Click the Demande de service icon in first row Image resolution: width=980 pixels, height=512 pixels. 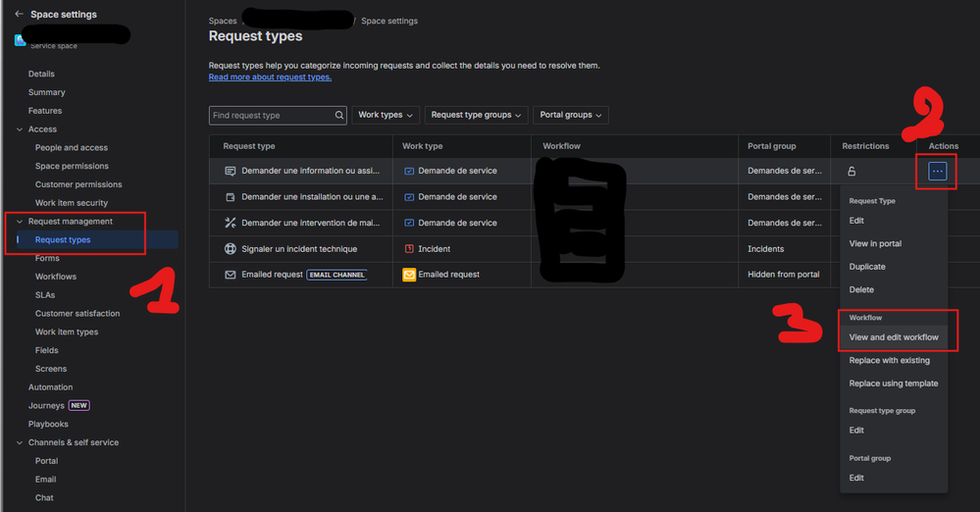[x=409, y=171]
